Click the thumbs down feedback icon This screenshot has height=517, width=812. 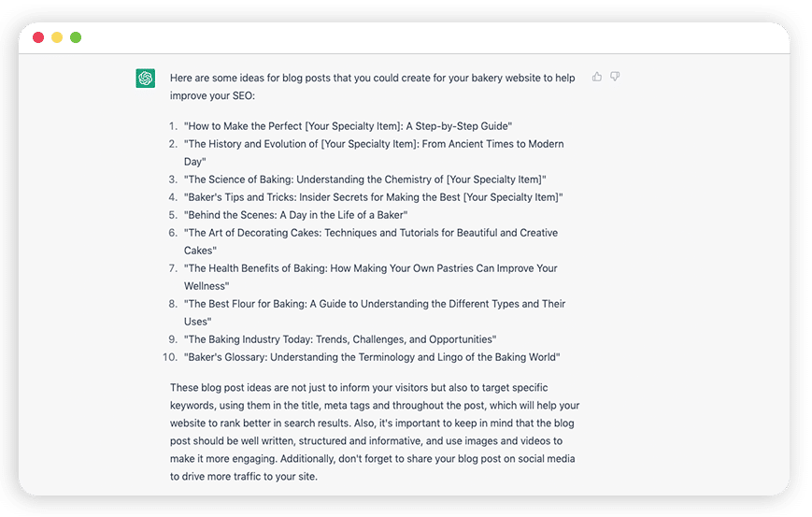pos(615,77)
